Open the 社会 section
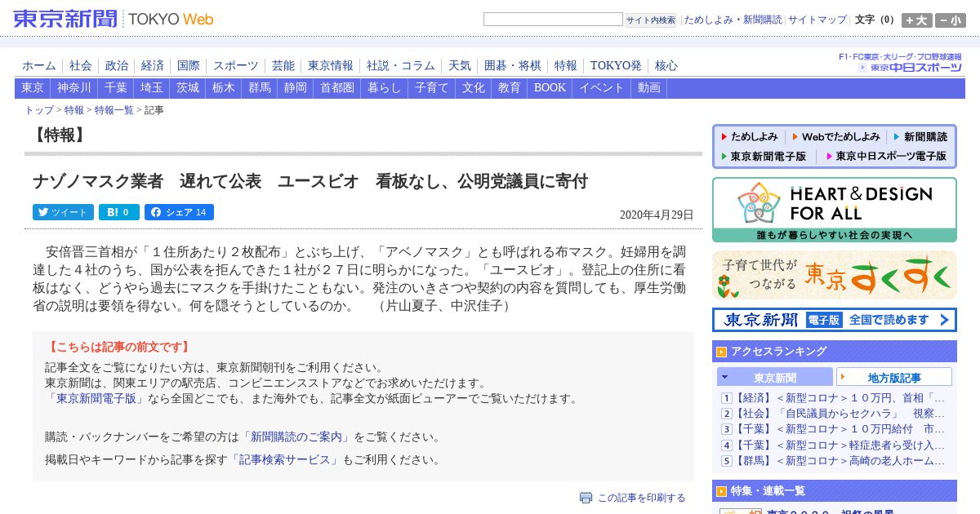Viewport: 980px width, 514px height. point(81,65)
